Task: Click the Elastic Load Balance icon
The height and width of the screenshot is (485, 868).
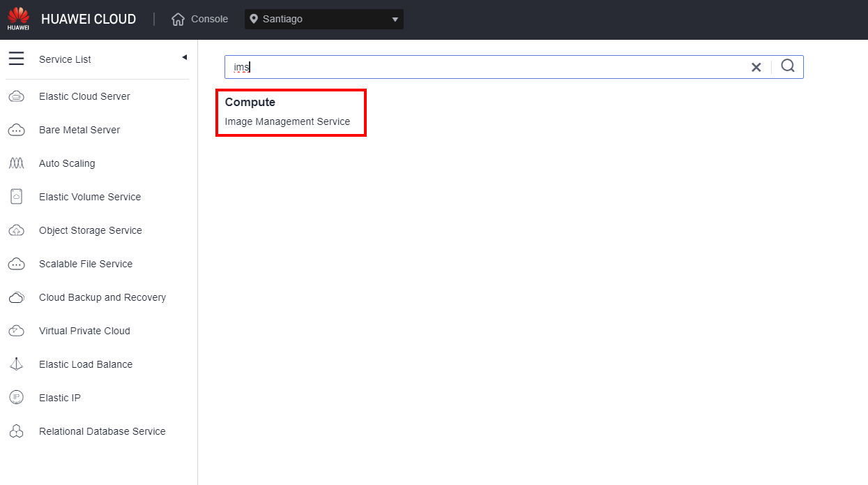Action: [16, 364]
